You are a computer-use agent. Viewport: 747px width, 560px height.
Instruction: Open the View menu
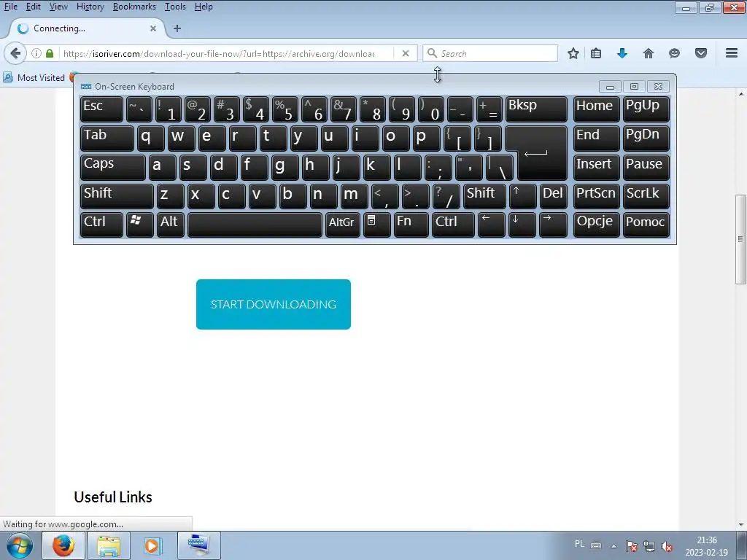tap(58, 7)
